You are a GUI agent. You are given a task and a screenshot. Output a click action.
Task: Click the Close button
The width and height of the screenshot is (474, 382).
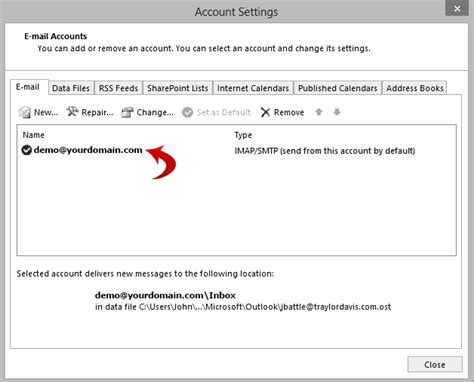coord(435,364)
